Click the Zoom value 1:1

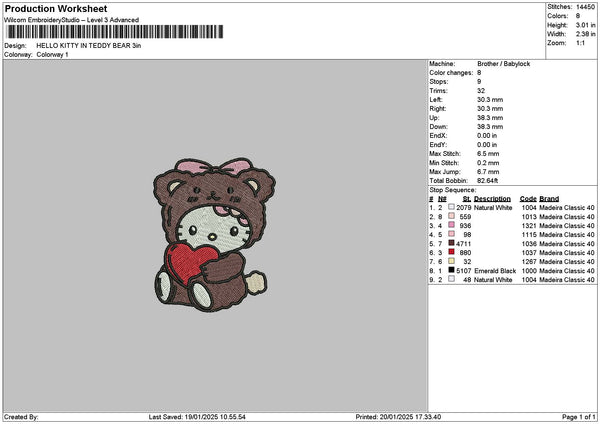[580, 43]
